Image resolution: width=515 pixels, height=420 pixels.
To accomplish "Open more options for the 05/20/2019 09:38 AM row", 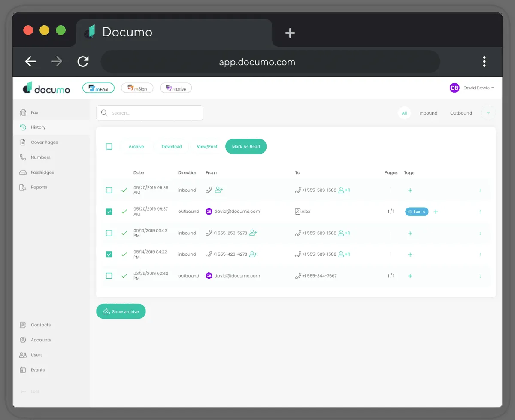I will tap(480, 190).
